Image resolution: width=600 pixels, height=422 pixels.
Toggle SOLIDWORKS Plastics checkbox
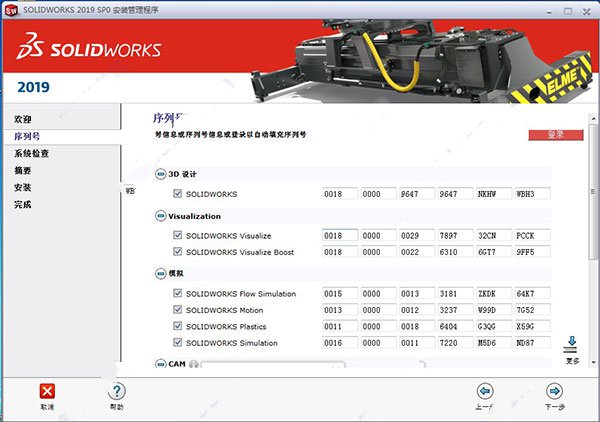coord(177,326)
